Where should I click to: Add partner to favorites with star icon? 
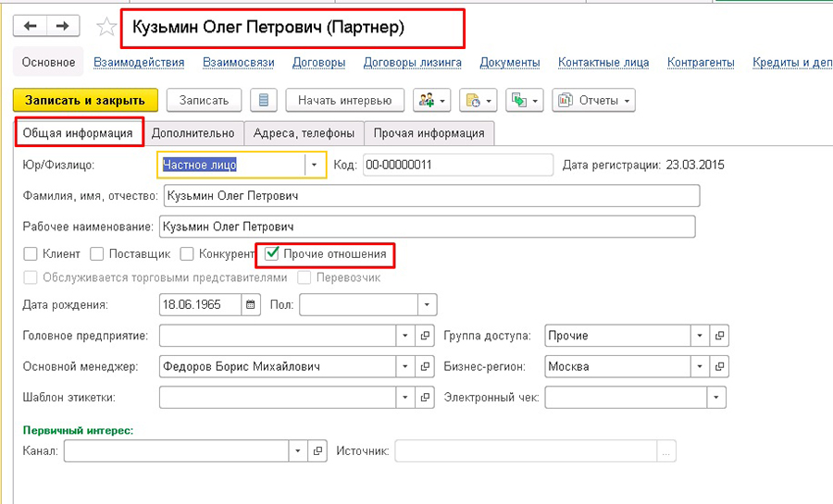pyautogui.click(x=106, y=27)
